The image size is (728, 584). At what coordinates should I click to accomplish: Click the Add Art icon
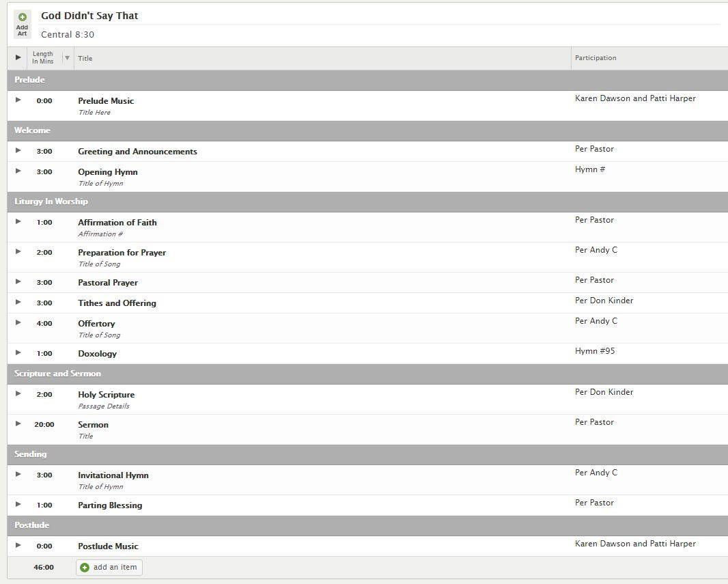tap(23, 24)
